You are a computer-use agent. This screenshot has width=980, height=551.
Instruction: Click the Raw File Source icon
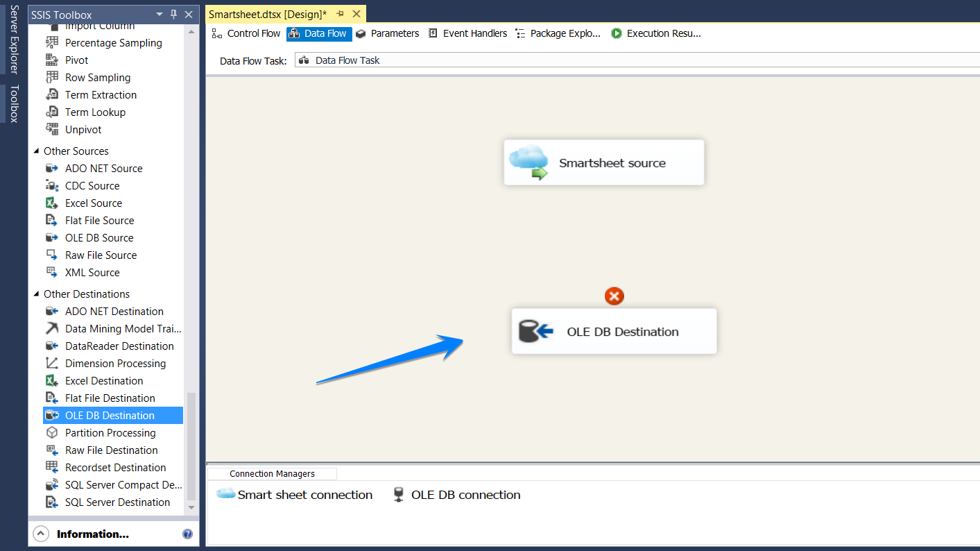pyautogui.click(x=52, y=255)
